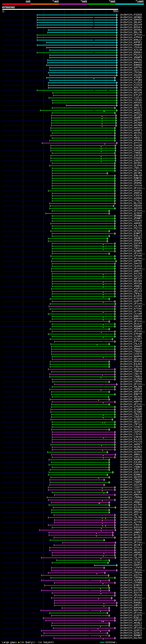This screenshot has height=644, width=146.
Task: Select hit UniRef100_B9MQR2
Action: (x=131, y=602)
